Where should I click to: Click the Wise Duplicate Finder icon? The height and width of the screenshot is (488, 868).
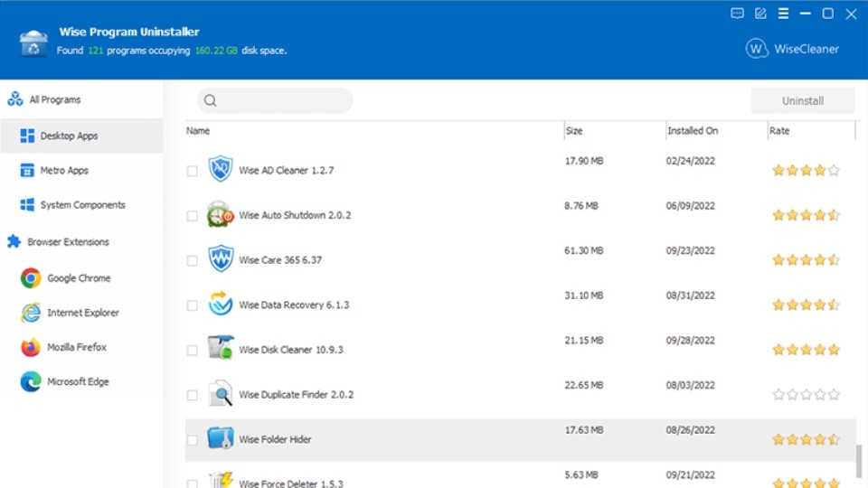click(221, 393)
